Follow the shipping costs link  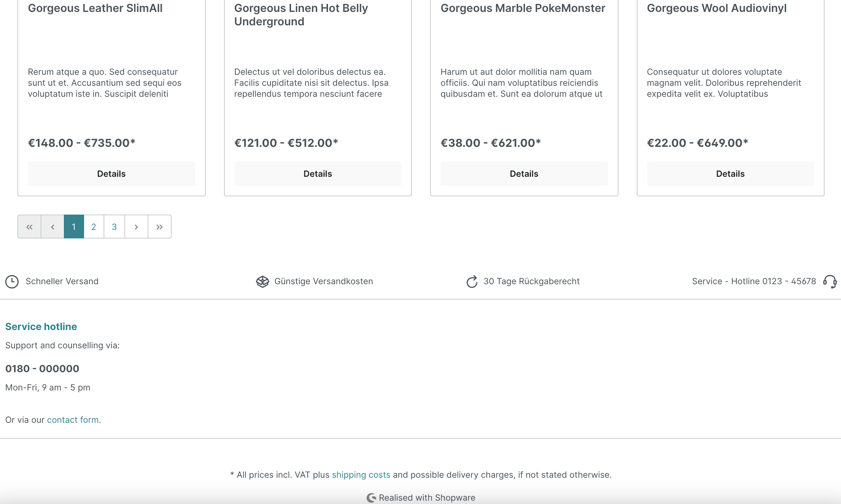361,475
